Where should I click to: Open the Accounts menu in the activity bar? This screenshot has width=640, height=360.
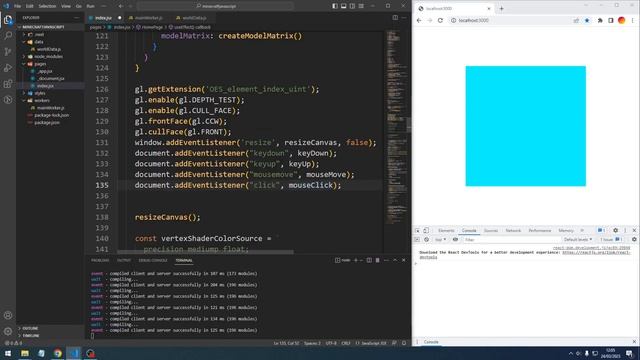(x=8, y=315)
